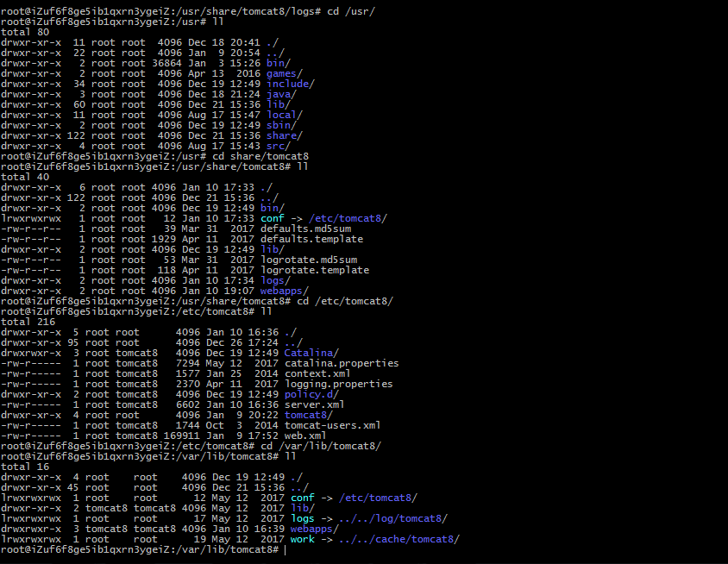Click 'conf' in the row dated Jan 10 17:33
728x564 pixels.
[x=272, y=218]
